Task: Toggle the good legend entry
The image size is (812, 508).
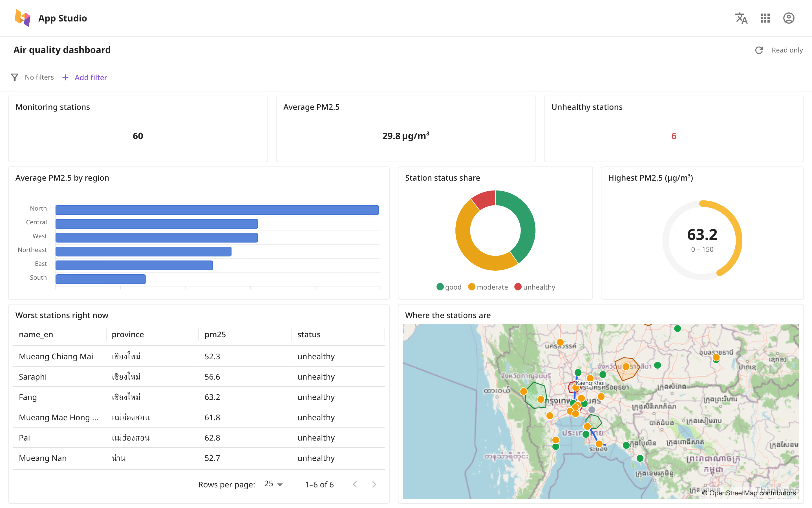Action: pos(449,287)
